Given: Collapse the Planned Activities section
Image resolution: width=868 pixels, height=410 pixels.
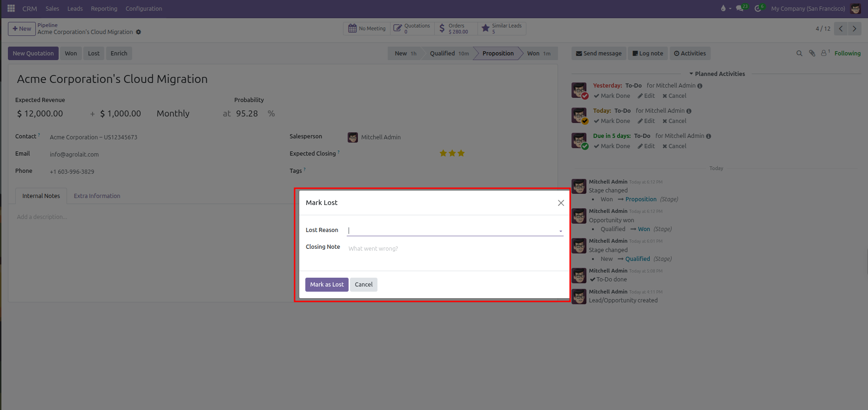Looking at the screenshot, I should 716,74.
